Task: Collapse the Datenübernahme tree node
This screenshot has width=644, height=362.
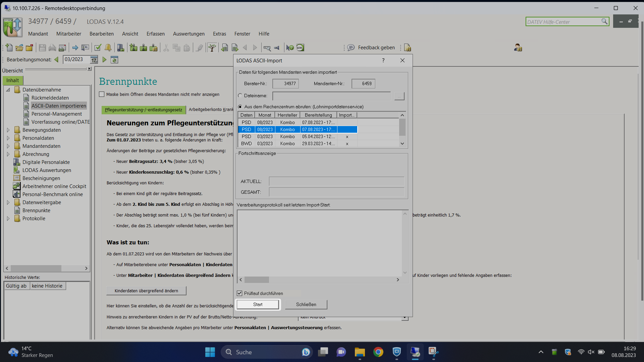Action: pyautogui.click(x=8, y=90)
